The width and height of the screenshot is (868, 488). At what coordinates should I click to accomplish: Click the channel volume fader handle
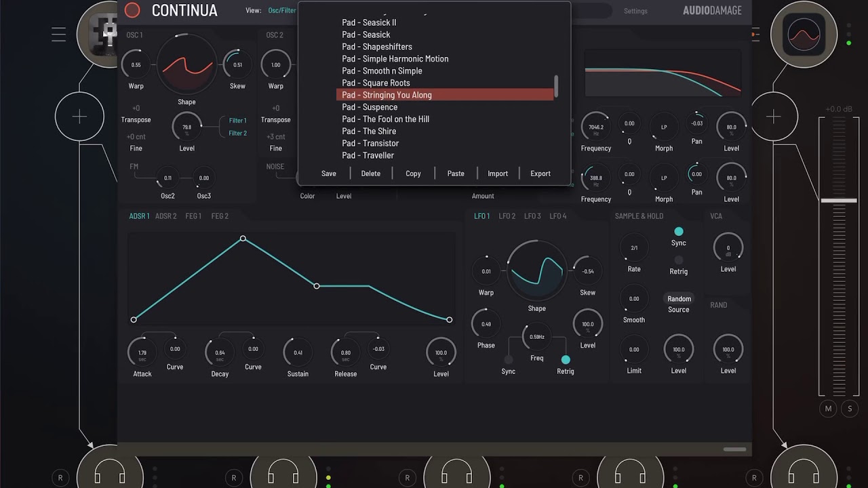coord(839,201)
